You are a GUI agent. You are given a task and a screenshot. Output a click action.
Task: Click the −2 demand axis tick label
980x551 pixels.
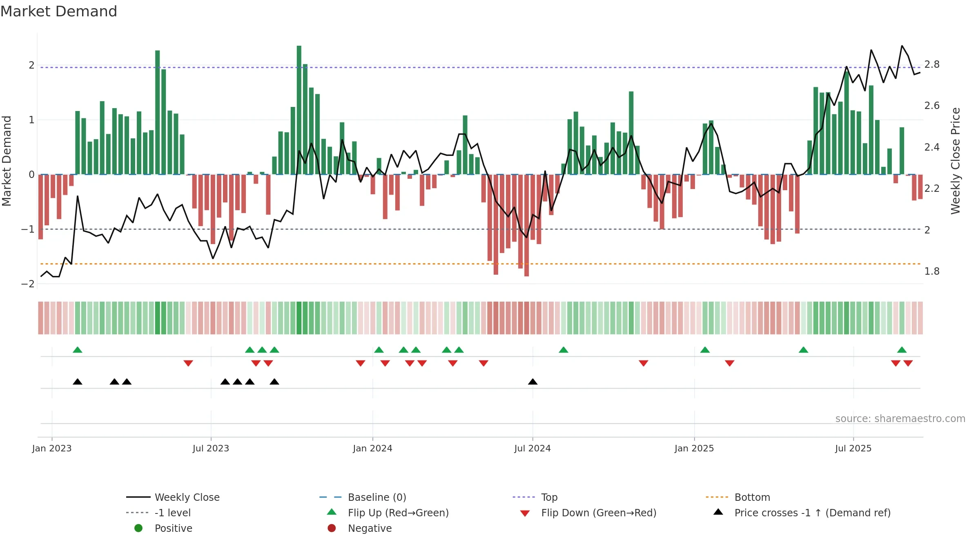coord(28,284)
